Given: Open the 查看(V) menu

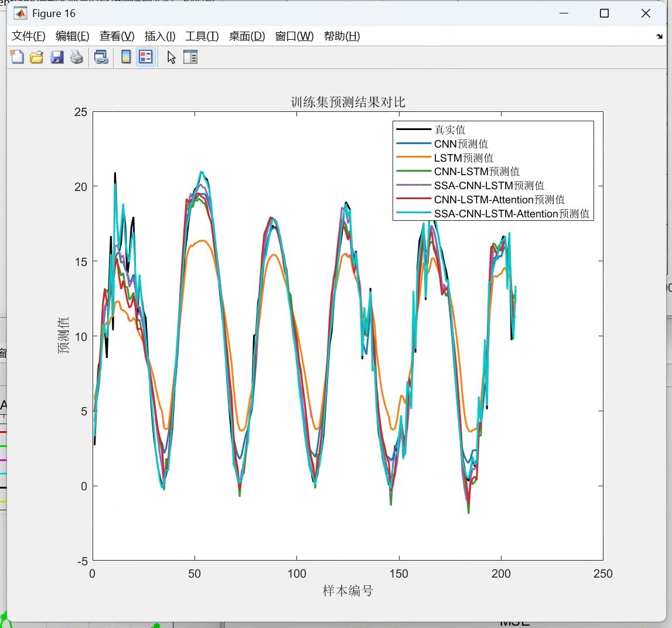Looking at the screenshot, I should [x=116, y=36].
